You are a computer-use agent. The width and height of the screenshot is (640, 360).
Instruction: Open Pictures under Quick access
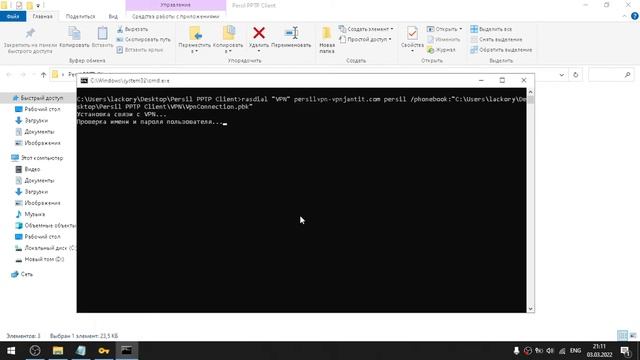pos(38,143)
